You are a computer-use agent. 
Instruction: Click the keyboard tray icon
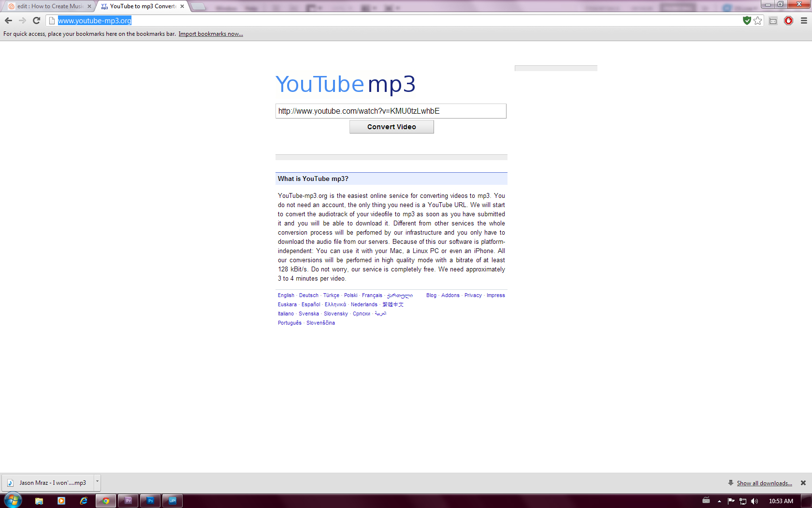coord(706,501)
